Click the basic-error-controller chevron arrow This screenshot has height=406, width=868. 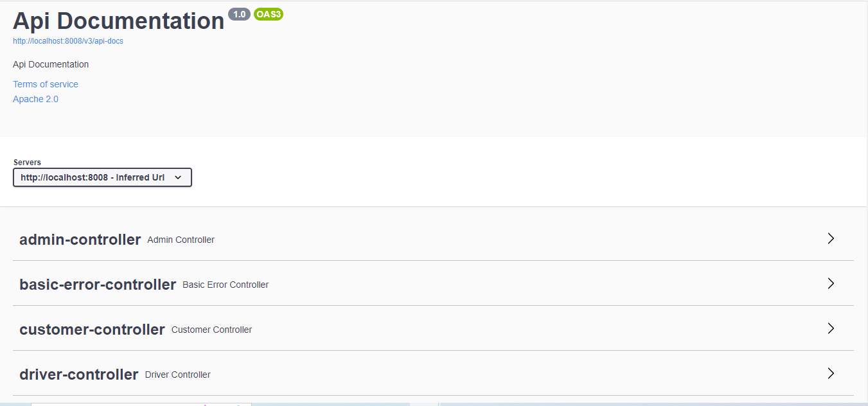(831, 283)
